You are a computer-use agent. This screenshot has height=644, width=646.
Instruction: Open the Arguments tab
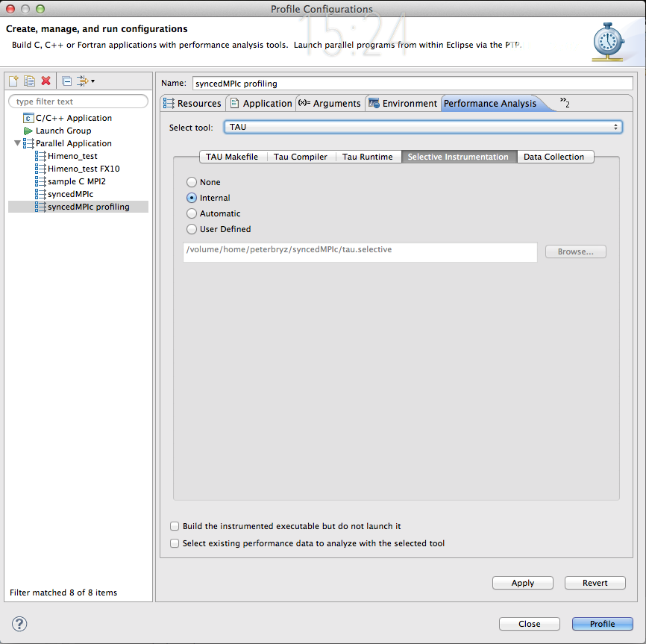coord(330,104)
